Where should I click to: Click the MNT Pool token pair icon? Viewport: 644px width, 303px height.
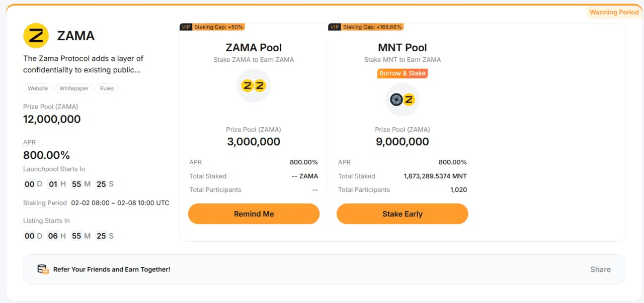click(x=403, y=99)
